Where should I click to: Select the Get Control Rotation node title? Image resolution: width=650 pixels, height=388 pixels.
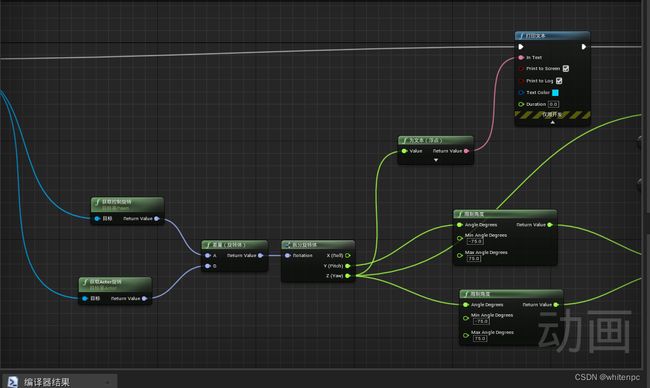127,204
